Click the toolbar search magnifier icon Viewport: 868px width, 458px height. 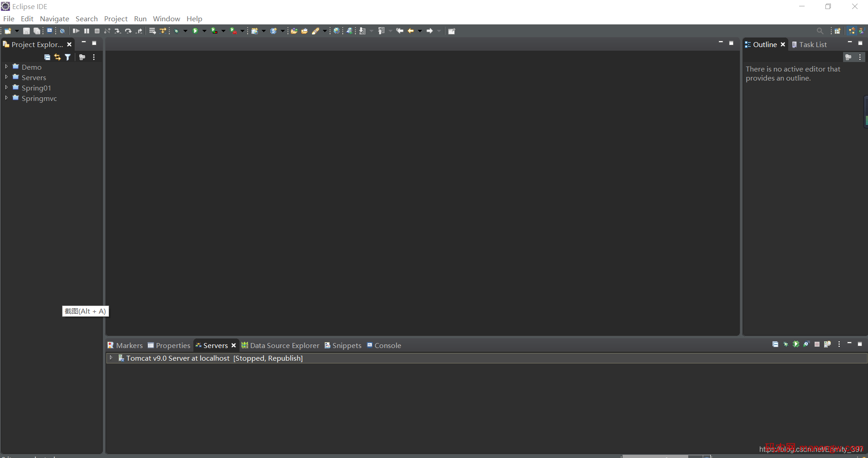coord(820,31)
